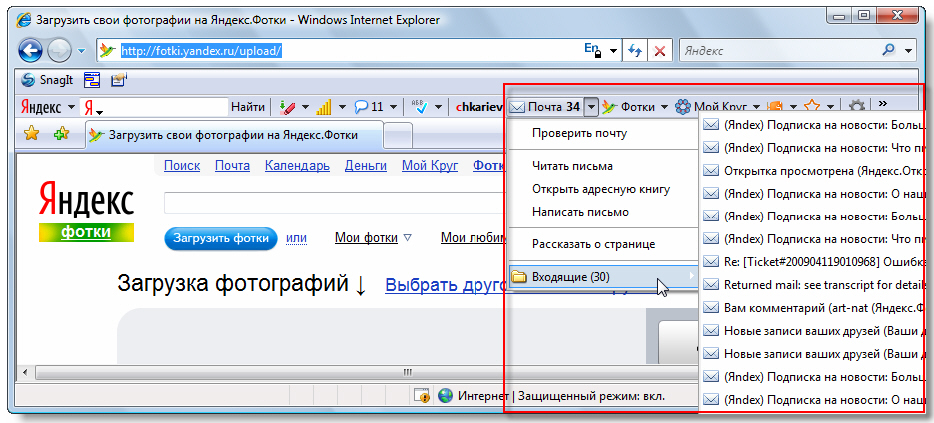Click the Яндекс search box in IE
The image size is (934, 423).
tap(777, 51)
